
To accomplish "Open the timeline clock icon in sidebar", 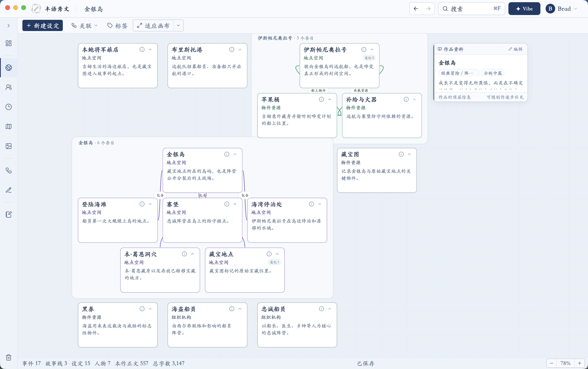I will (9, 107).
